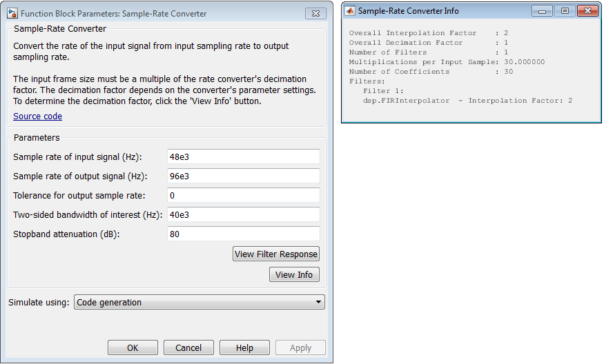The height and width of the screenshot is (364, 604).
Task: Click the MATLAB icon in the Info window
Action: [350, 11]
